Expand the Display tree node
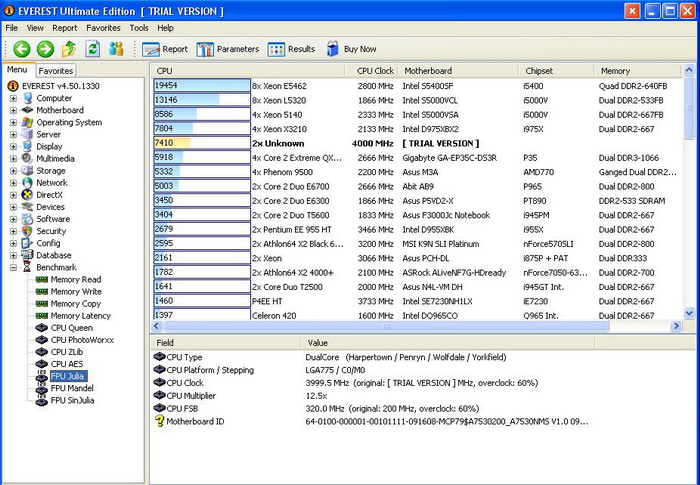The image size is (700, 485). click(x=13, y=146)
